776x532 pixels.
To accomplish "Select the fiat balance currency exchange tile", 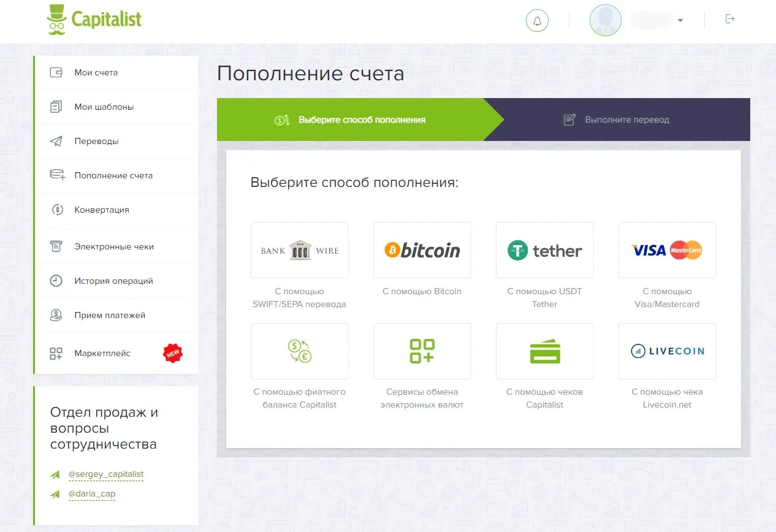I will coord(300,351).
